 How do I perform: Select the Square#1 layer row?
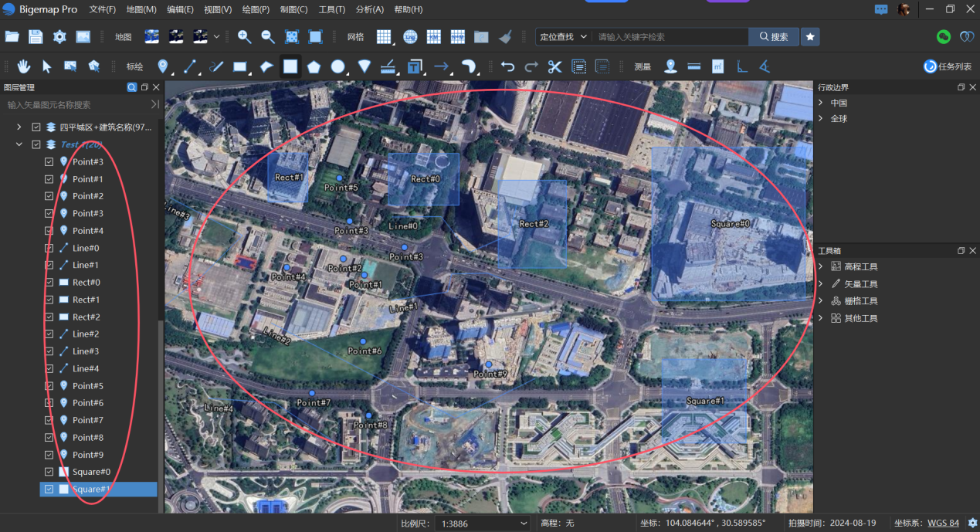coord(98,490)
